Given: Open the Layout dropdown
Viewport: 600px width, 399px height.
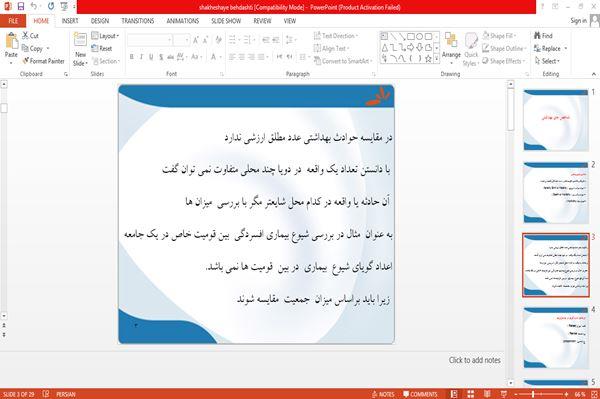Looking at the screenshot, I should coord(105,36).
